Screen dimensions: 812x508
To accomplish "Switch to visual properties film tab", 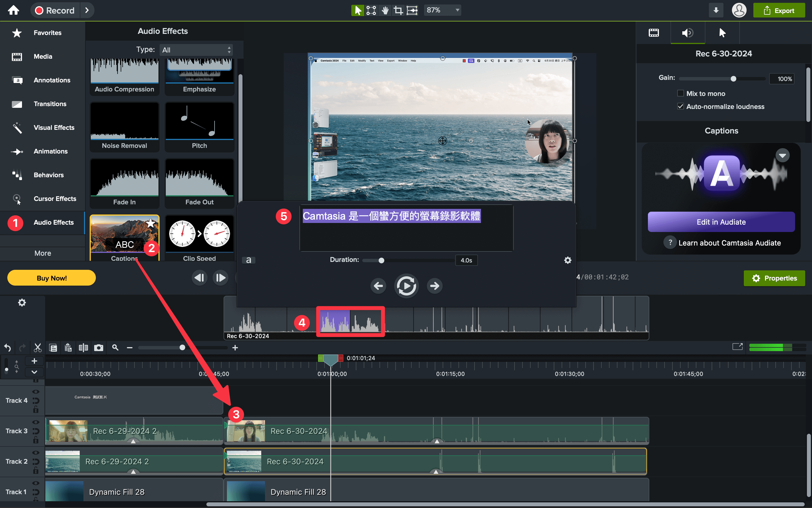I will [x=654, y=32].
